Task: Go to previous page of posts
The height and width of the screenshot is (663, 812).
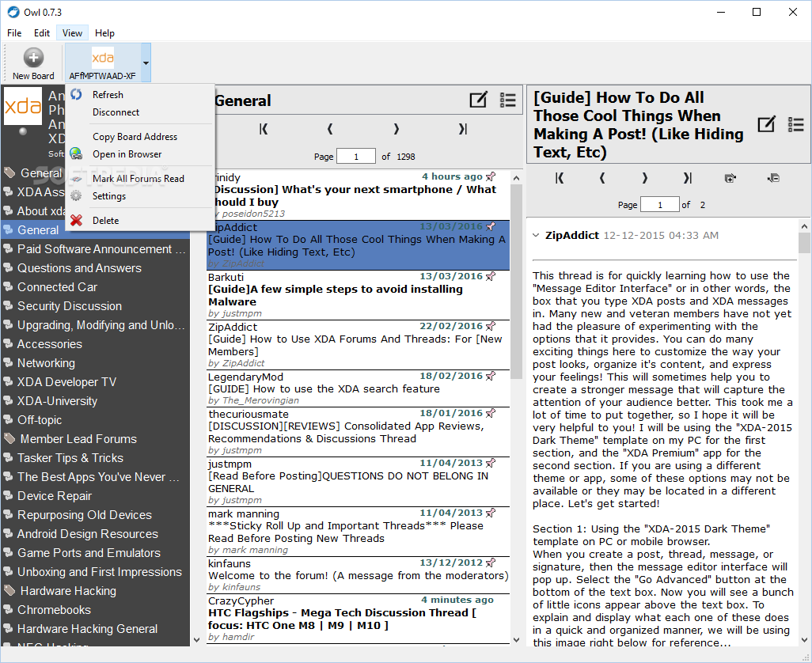Action: [x=601, y=178]
